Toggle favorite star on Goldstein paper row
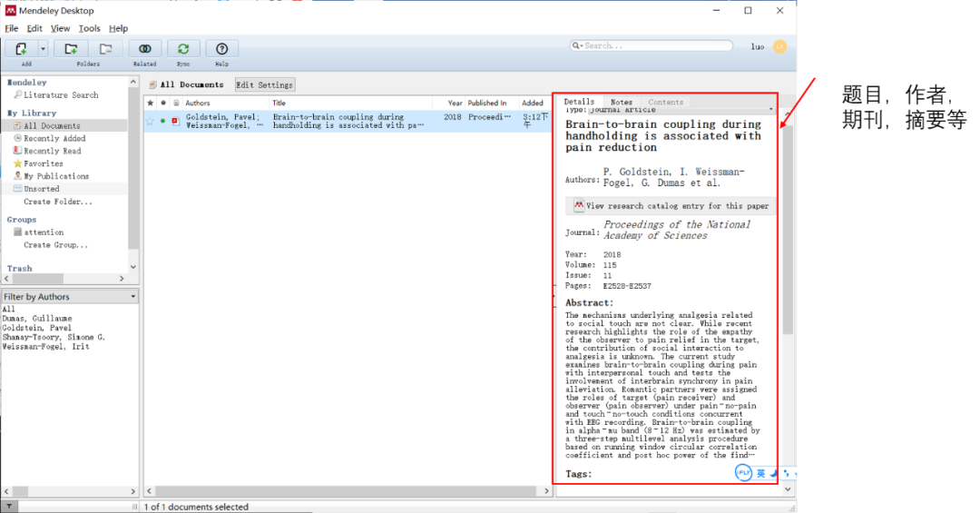Viewport: 980px width, 513px height. 150,122
